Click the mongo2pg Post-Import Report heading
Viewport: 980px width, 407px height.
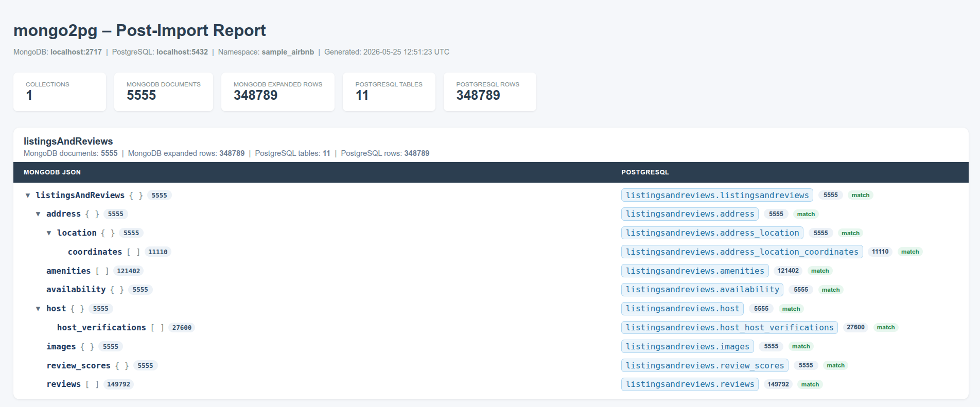tap(139, 30)
